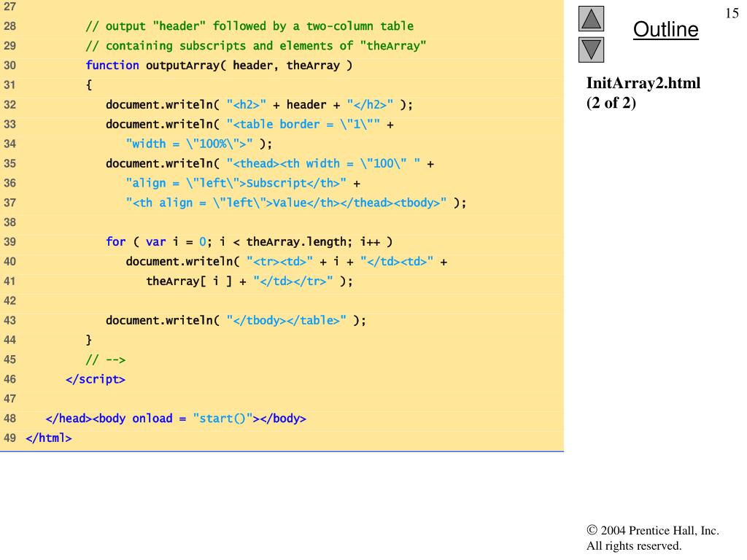Click the up arrow navigation icon
Screen dimensions: 747x560
click(591, 18)
